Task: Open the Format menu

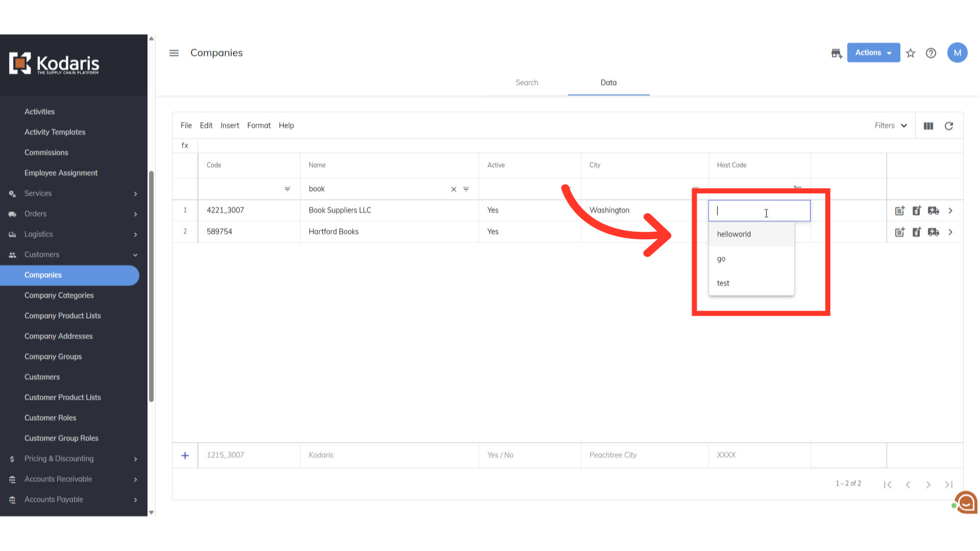Action: point(259,126)
